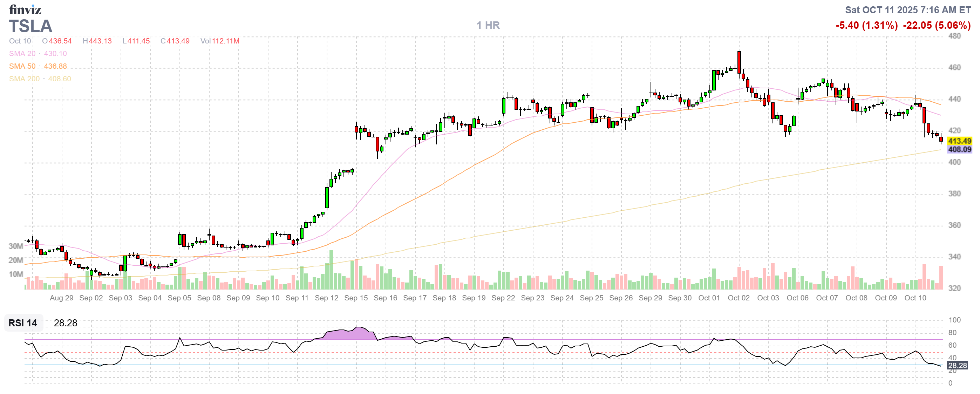The image size is (980, 394).
Task: Click the Oct 10 date label above OHLC values
Action: click(x=20, y=41)
